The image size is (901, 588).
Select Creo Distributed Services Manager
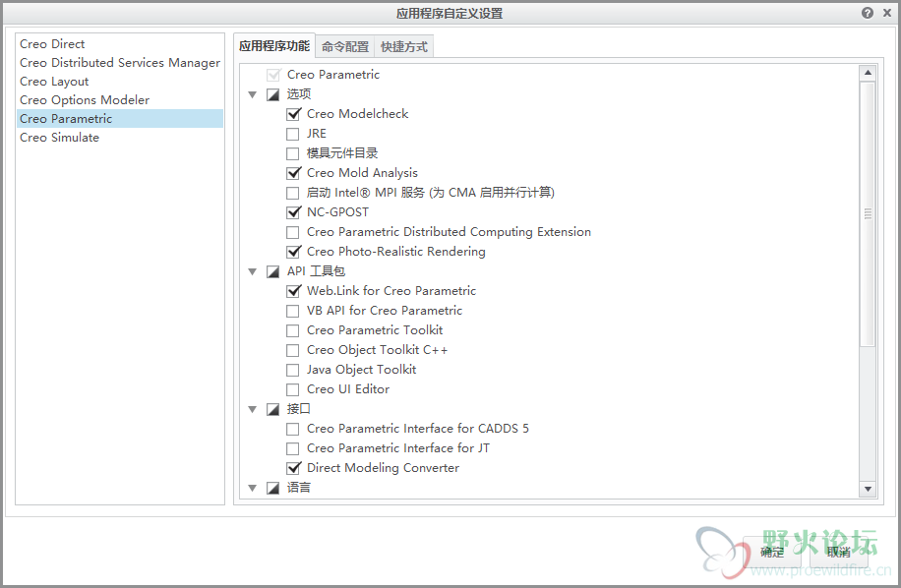tap(120, 63)
